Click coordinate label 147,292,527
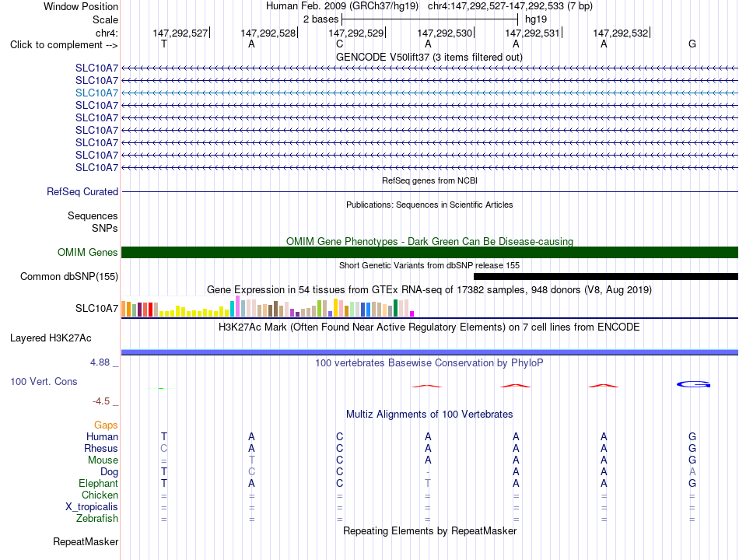 [x=180, y=33]
